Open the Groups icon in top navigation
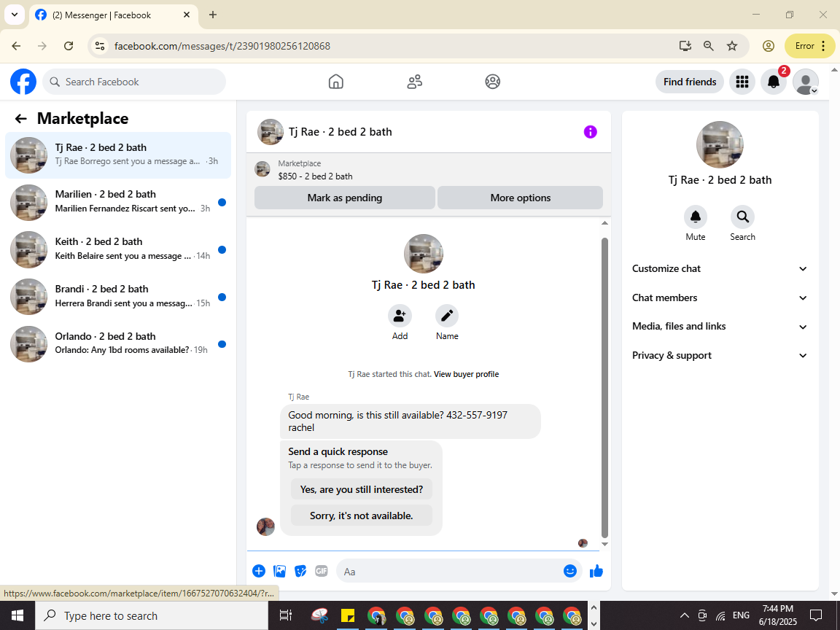Image resolution: width=840 pixels, height=630 pixels. [493, 82]
